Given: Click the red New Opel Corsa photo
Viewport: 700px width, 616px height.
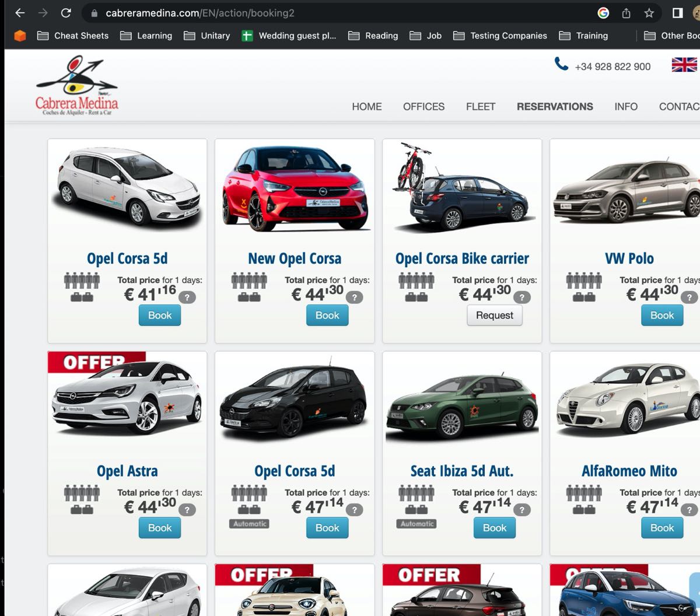Looking at the screenshot, I should (x=295, y=188).
